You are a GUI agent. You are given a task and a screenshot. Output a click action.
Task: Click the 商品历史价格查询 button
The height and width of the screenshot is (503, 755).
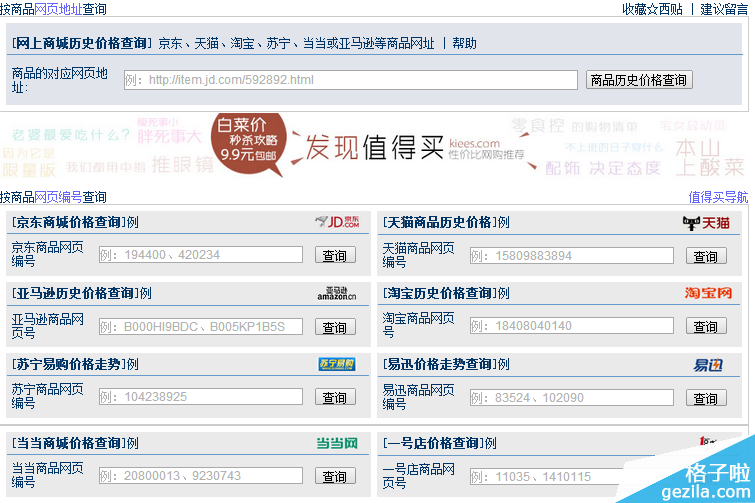[x=639, y=80]
